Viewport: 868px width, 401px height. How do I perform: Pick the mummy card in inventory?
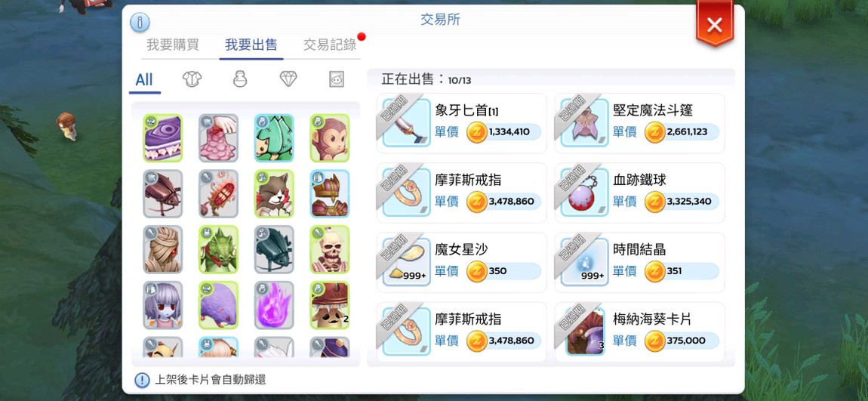click(x=163, y=249)
